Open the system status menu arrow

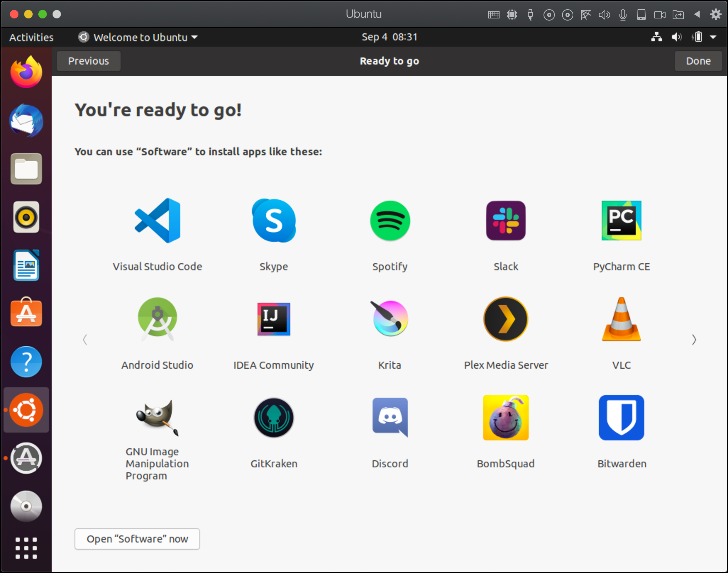713,37
